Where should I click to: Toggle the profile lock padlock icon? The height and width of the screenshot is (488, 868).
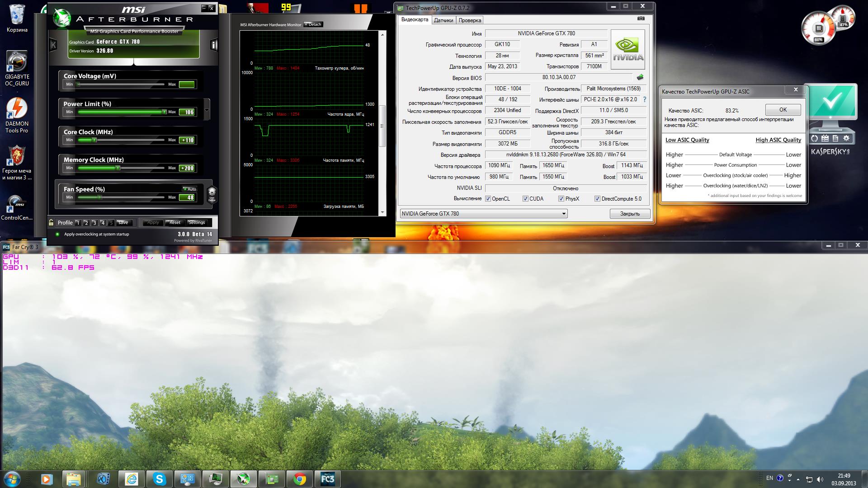[51, 222]
